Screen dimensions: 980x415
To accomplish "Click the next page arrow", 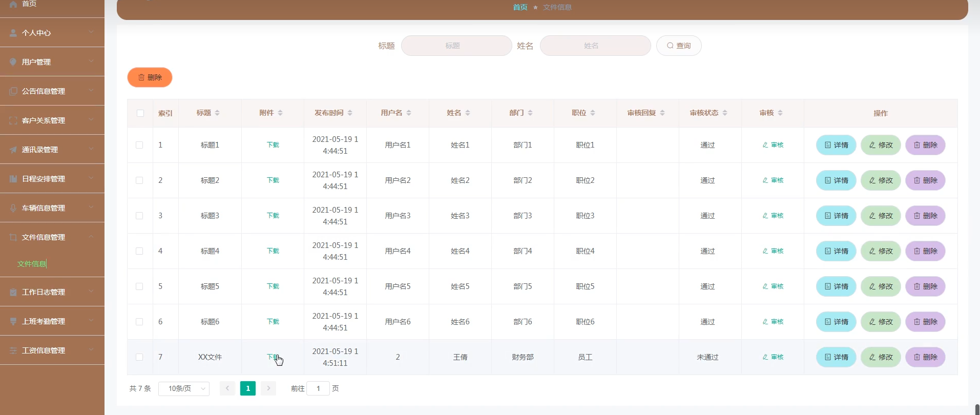I will click(x=268, y=388).
